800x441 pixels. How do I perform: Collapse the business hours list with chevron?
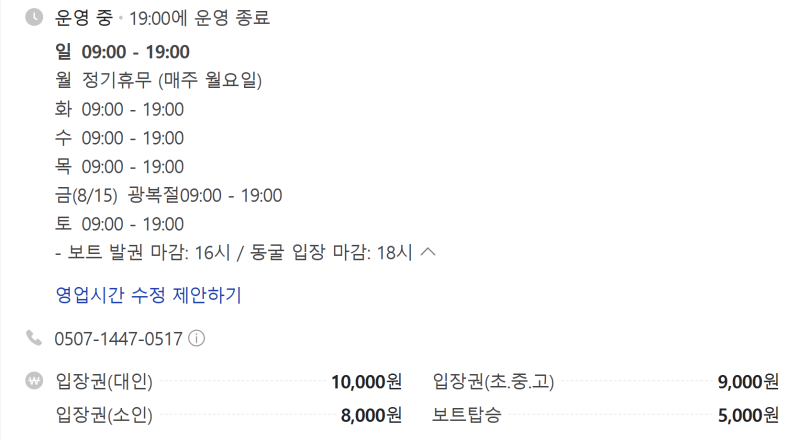click(x=428, y=252)
